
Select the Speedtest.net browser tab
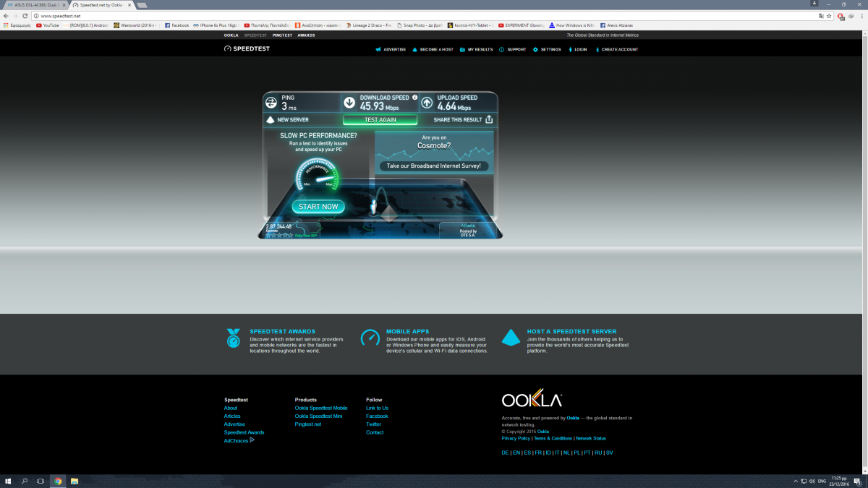[x=101, y=4]
